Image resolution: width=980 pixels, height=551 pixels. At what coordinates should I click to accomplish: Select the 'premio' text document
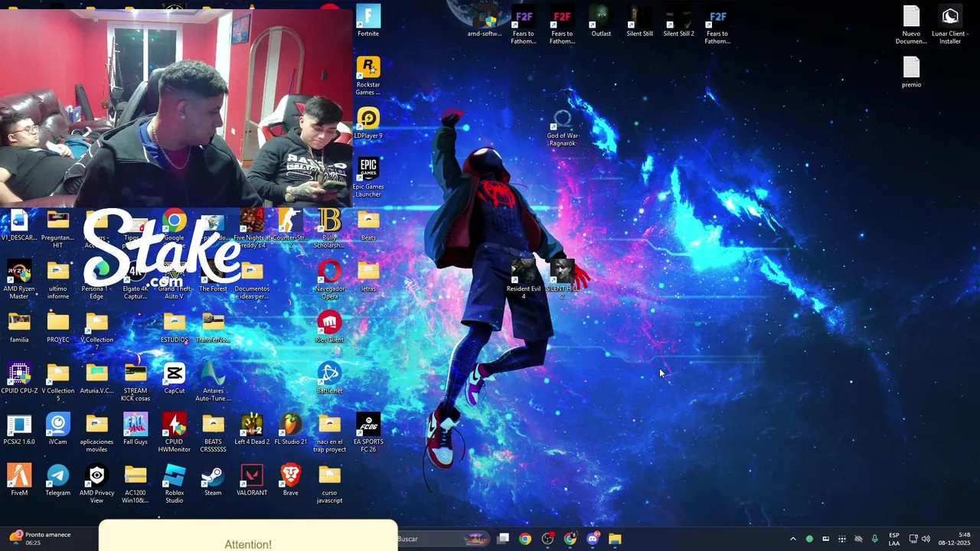point(911,72)
